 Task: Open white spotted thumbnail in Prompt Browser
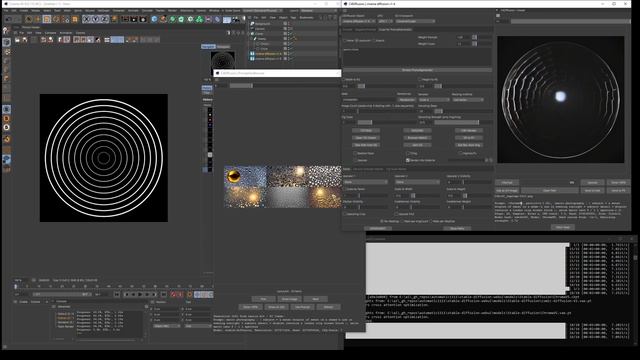[x=325, y=176]
